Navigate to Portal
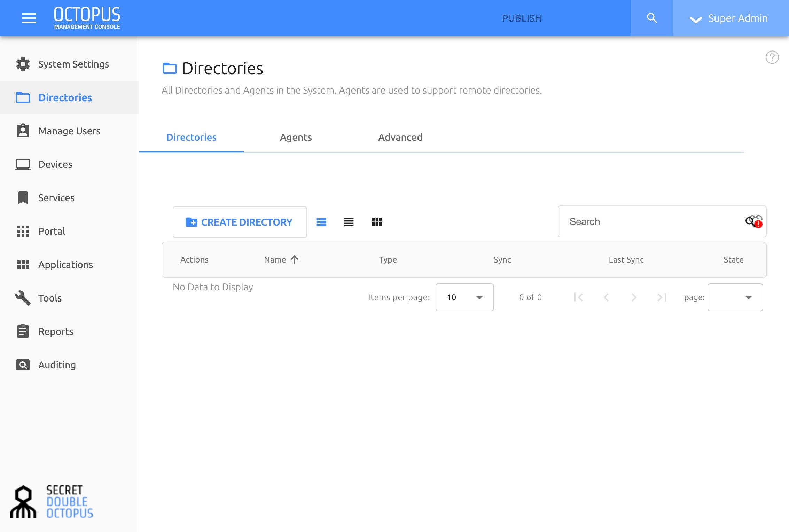 tap(70, 231)
